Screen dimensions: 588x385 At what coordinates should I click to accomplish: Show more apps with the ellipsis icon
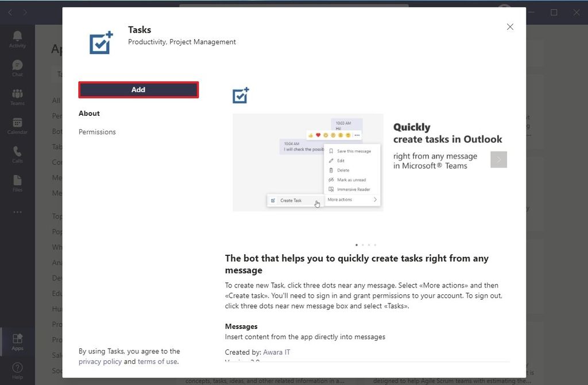coord(17,212)
